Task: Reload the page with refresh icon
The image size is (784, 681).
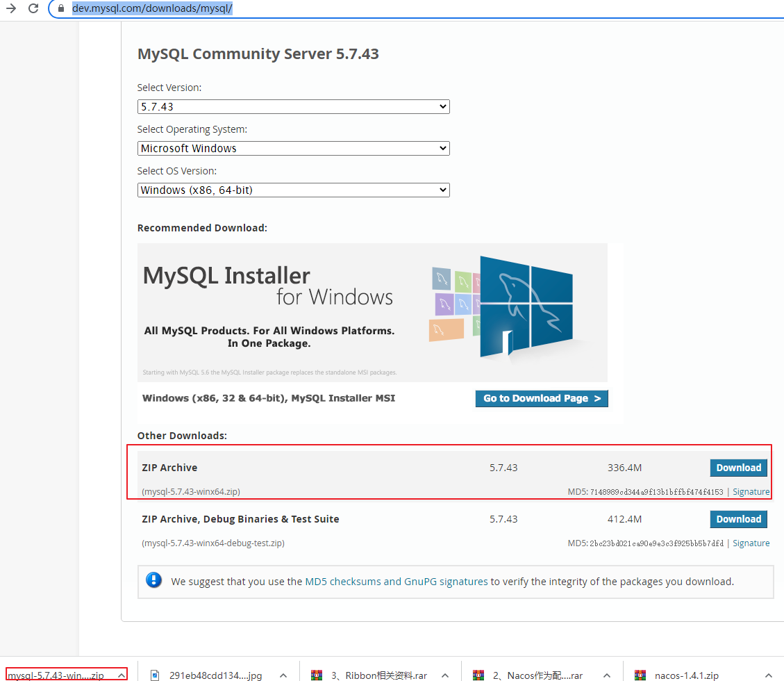Action: [x=33, y=8]
